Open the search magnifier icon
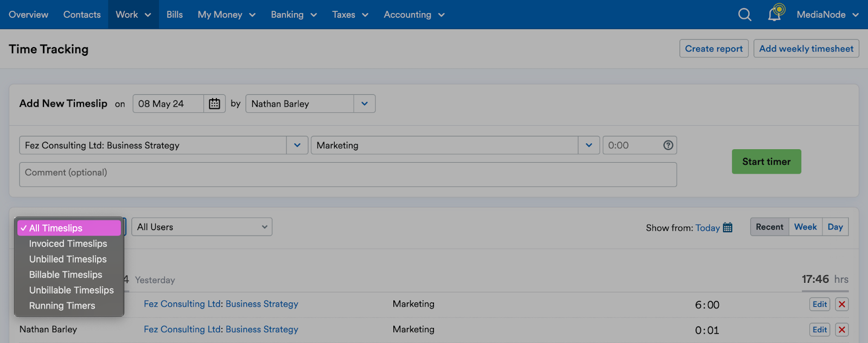This screenshot has height=343, width=868. 745,15
